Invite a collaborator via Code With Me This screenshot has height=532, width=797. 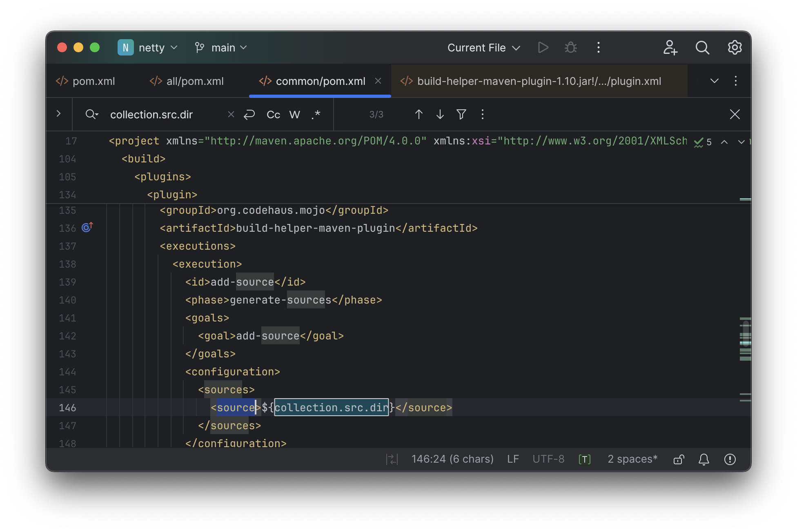670,47
